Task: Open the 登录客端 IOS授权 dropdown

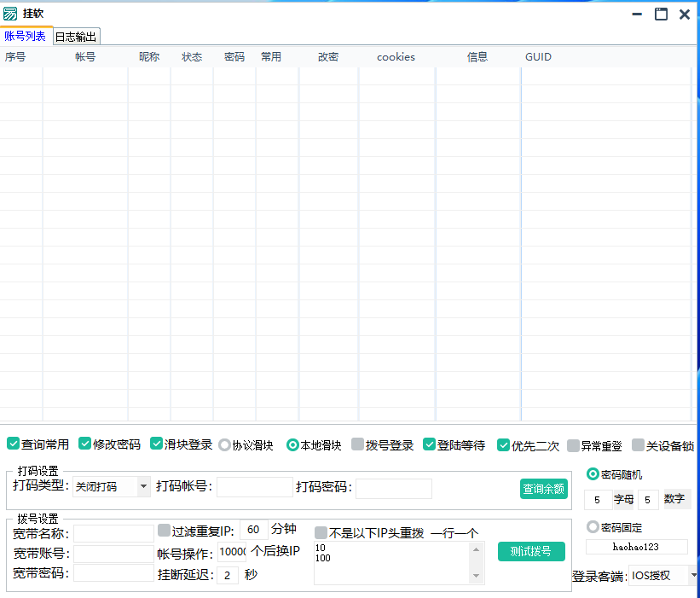Action: [692, 575]
